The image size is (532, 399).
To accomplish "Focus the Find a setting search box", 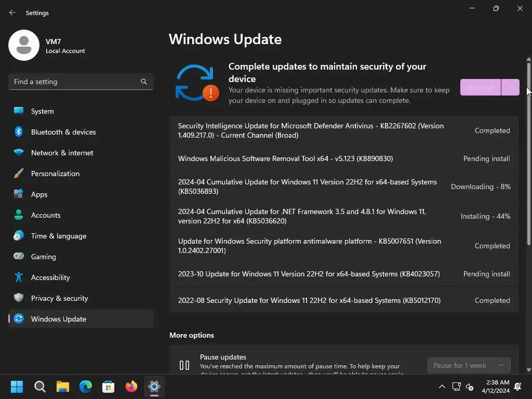I will (81, 82).
